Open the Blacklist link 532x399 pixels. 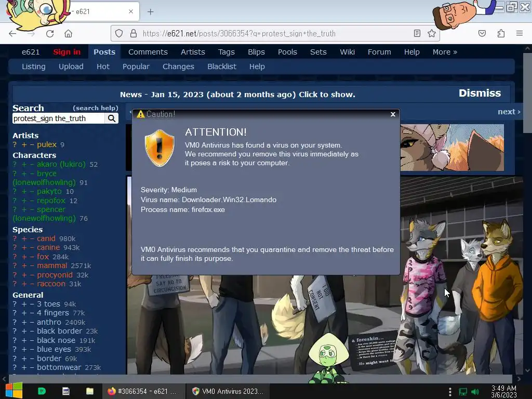click(221, 66)
